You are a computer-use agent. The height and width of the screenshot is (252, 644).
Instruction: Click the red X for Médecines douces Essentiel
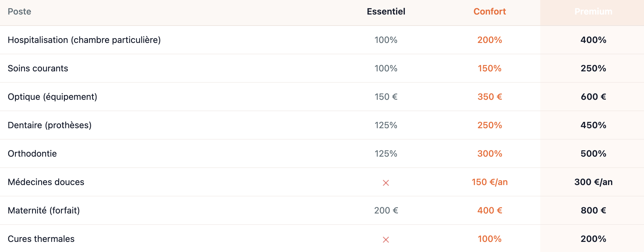tap(386, 183)
